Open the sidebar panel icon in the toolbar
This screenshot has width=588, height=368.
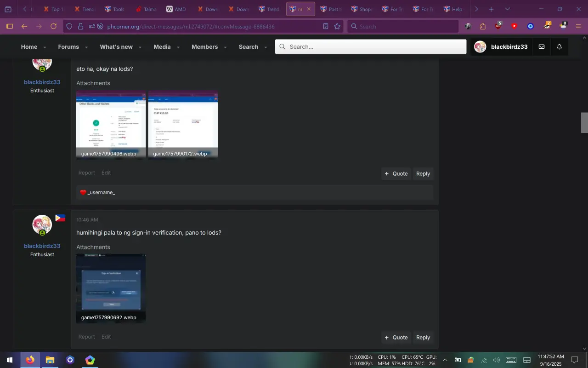[9, 26]
